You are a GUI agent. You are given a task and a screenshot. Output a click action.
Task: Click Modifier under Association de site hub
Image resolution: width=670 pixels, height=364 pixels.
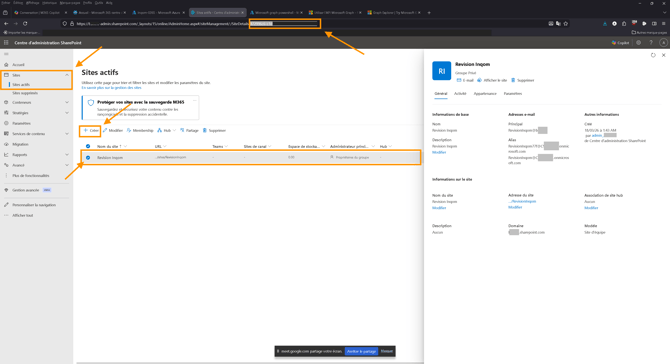(x=591, y=208)
